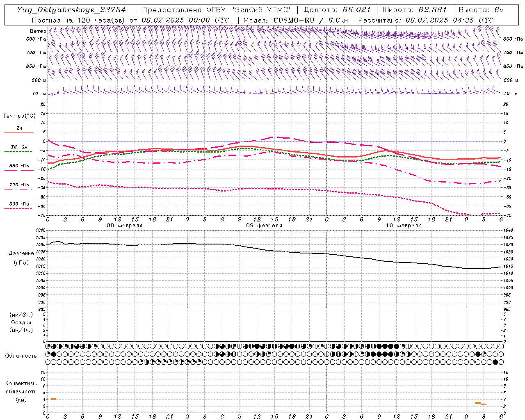Click the Ветер panel label
The image size is (525, 420).
pos(38,31)
